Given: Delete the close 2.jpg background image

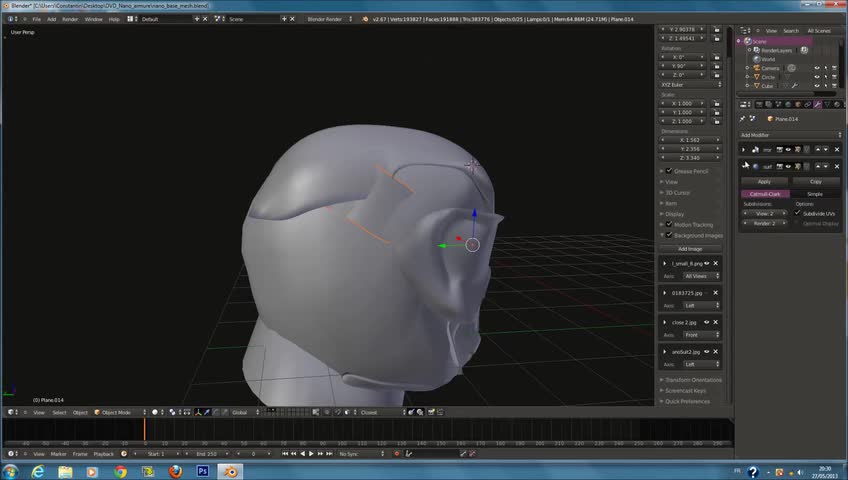Looking at the screenshot, I should pos(715,322).
